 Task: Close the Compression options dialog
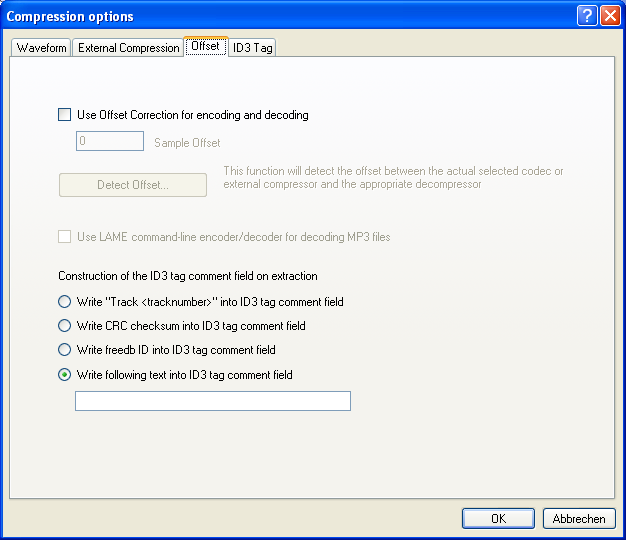tap(609, 16)
